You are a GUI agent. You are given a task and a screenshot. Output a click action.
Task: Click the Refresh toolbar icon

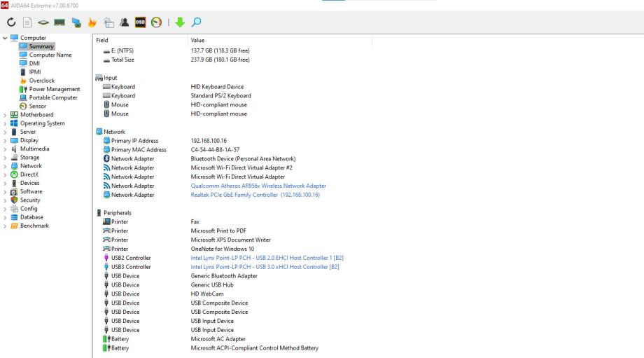11,22
